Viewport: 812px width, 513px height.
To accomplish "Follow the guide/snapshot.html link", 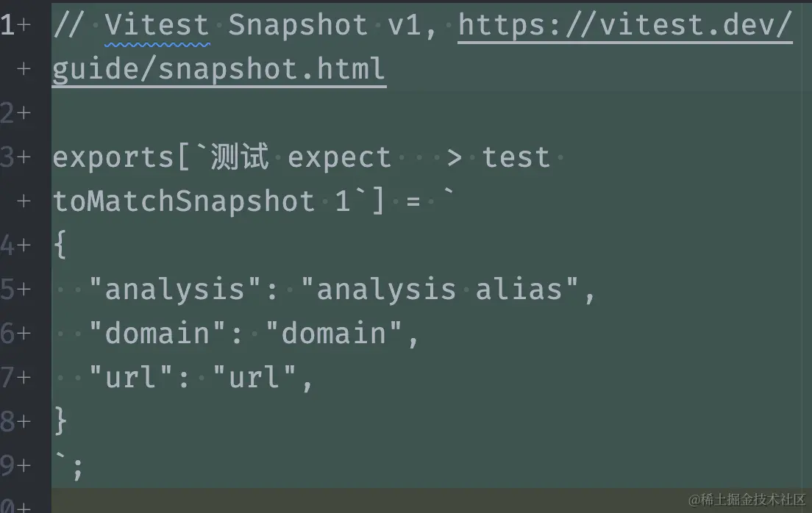I will [219, 70].
